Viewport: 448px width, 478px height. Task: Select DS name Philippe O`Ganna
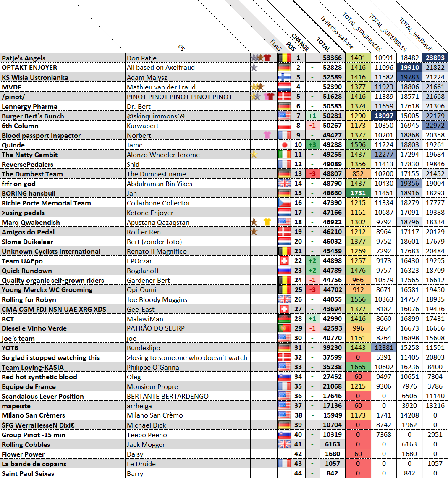(153, 368)
